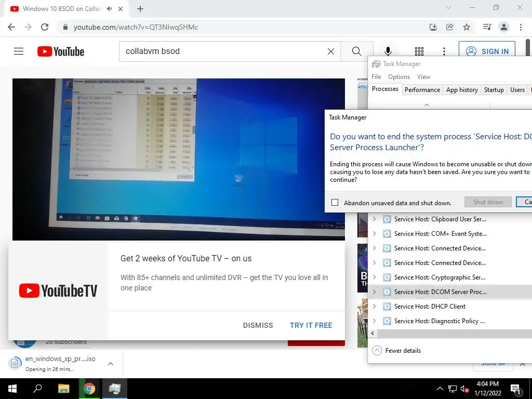Screen dimensions: 532x399
Task: Check Abandon unsaved data and shut down
Action: [x=335, y=203]
